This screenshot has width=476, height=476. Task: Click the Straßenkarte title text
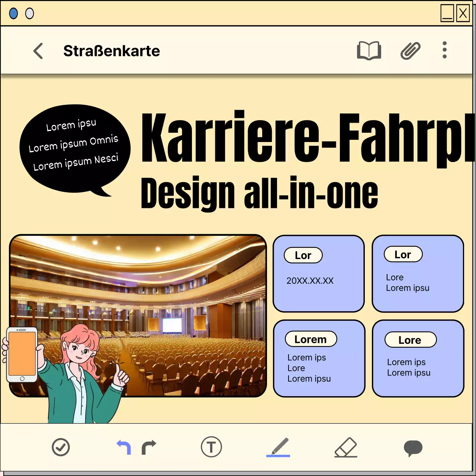[112, 51]
